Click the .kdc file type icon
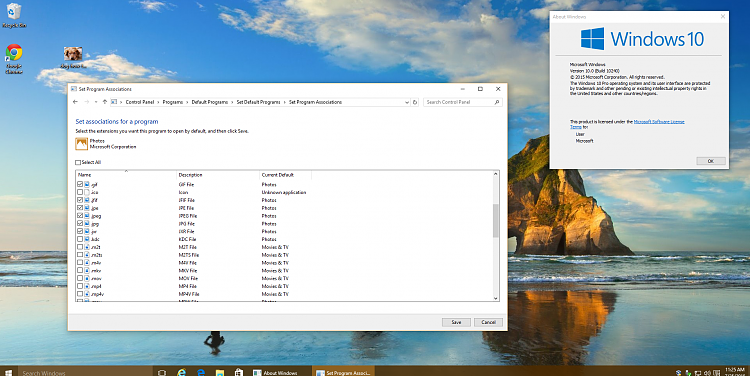Screen dimensions: 750x376 coord(87,239)
